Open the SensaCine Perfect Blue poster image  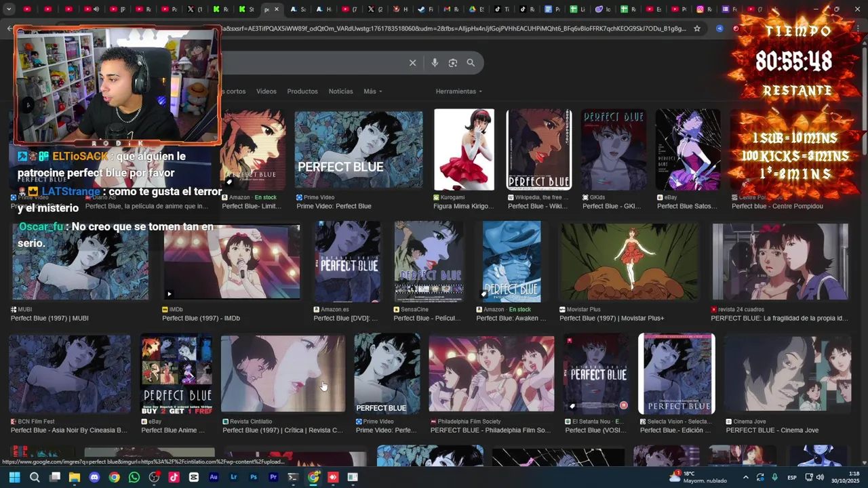429,262
